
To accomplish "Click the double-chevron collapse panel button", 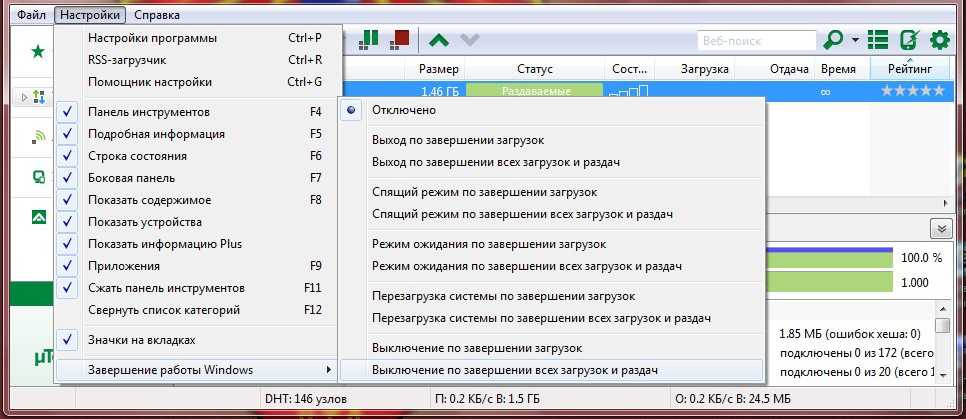I will pyautogui.click(x=939, y=228).
